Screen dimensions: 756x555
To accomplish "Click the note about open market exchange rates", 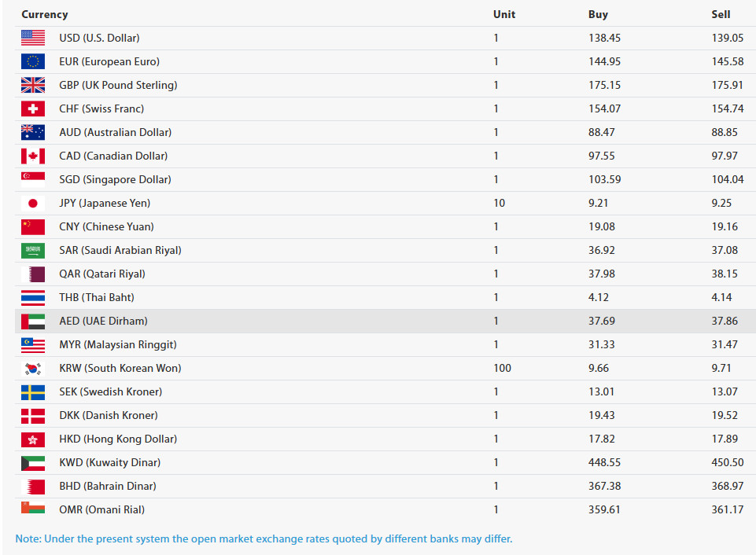I will [264, 539].
